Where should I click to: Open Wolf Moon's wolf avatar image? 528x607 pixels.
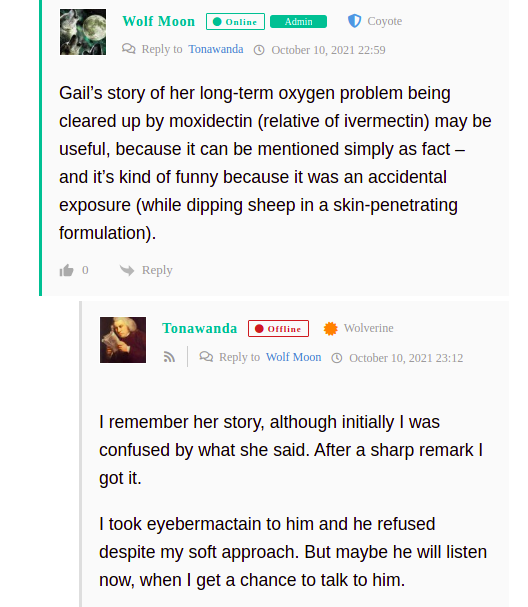click(83, 32)
